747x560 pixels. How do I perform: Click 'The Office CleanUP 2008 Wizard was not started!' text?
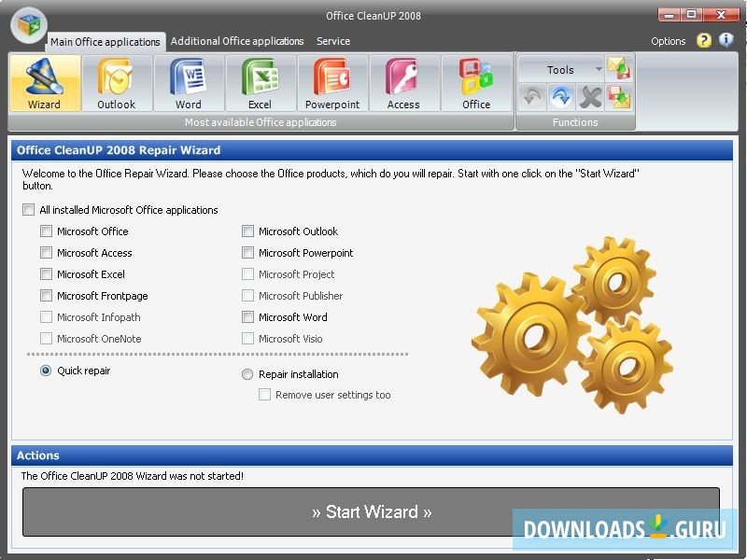click(x=133, y=476)
